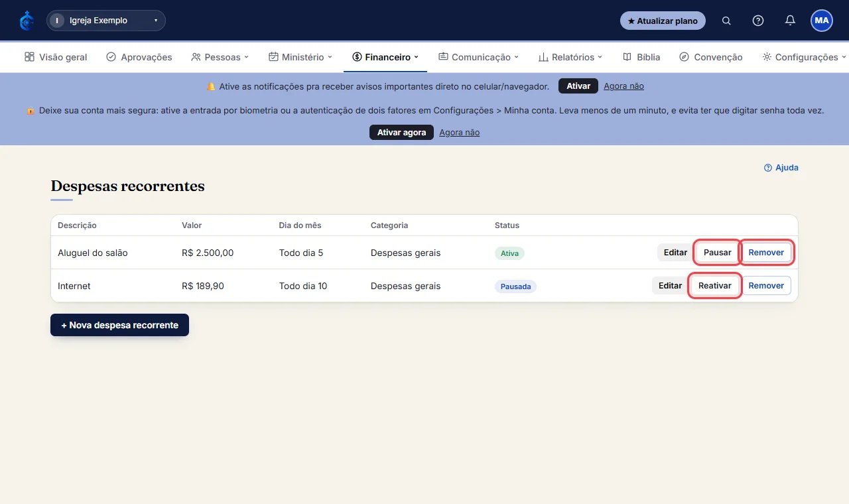Reactivate the Internet expense

[714, 286]
